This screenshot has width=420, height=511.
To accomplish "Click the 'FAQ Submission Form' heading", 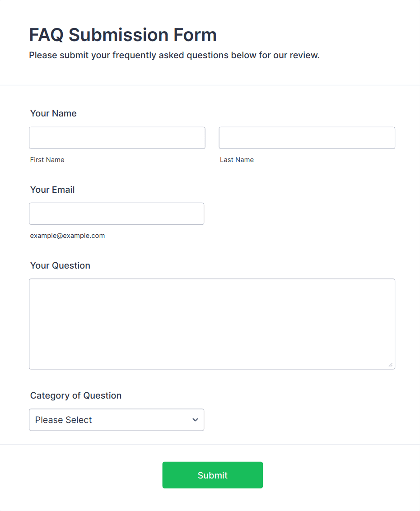I will (x=123, y=35).
